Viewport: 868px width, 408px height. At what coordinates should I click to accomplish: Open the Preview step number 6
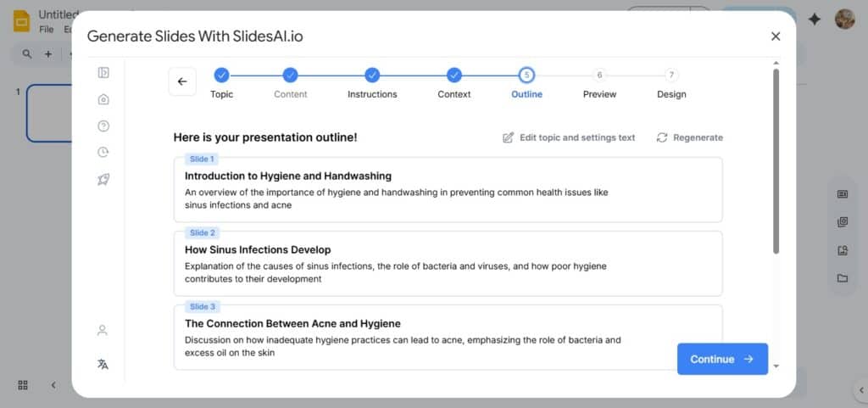click(x=599, y=75)
